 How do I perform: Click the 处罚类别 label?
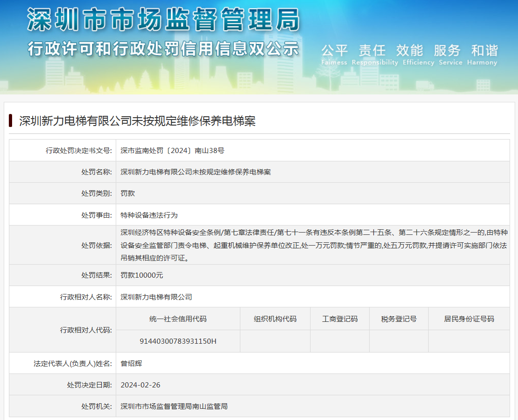96,193
